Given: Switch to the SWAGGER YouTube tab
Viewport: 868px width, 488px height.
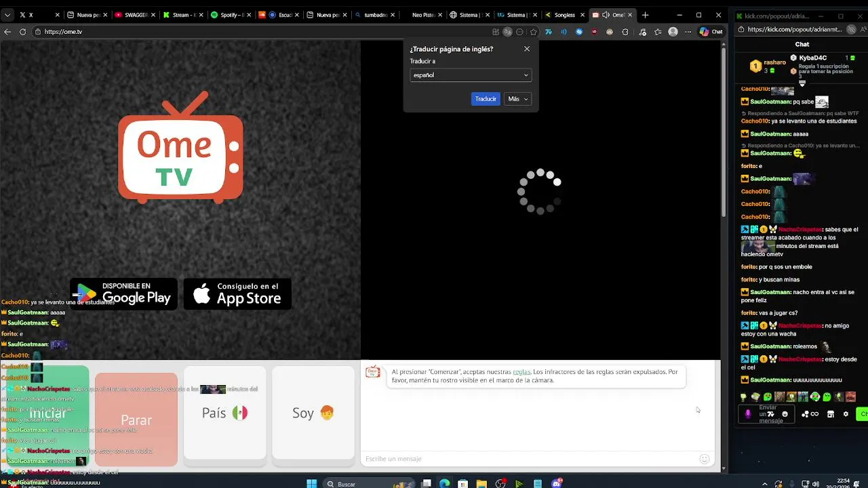Looking at the screenshot, I should point(134,15).
